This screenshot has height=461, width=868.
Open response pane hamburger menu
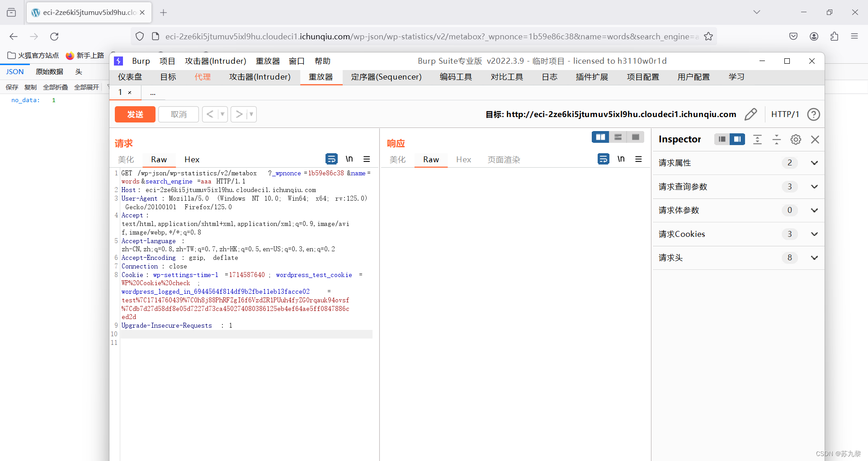click(638, 159)
